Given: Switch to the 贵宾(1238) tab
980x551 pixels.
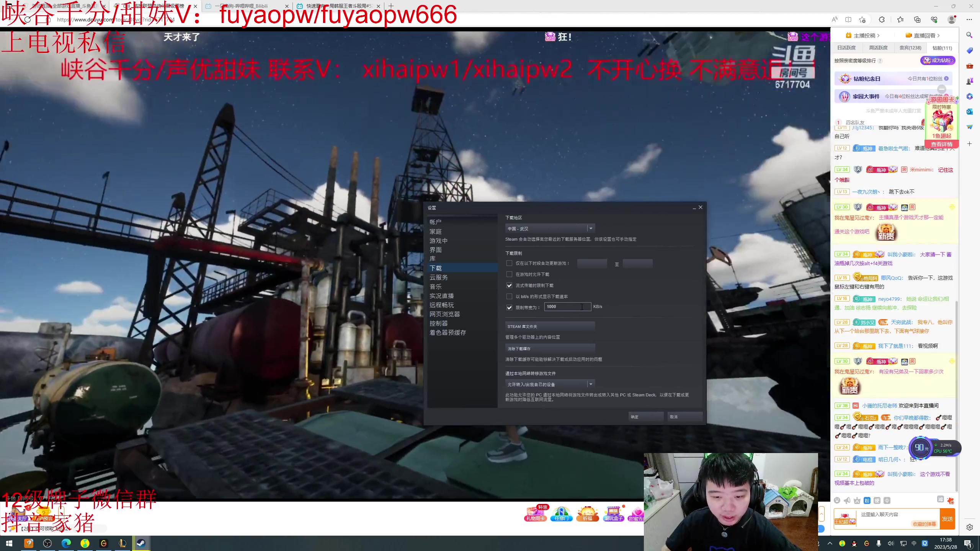Looking at the screenshot, I should tap(910, 48).
